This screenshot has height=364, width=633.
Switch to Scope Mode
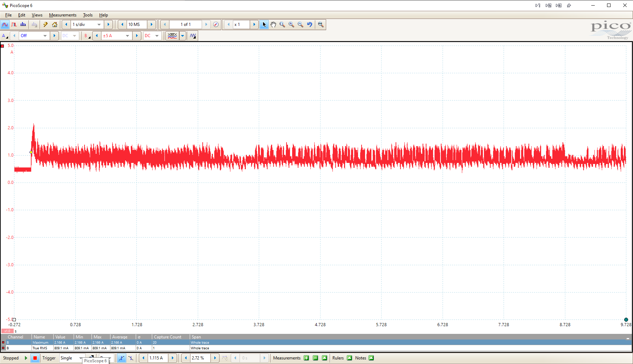[5, 25]
